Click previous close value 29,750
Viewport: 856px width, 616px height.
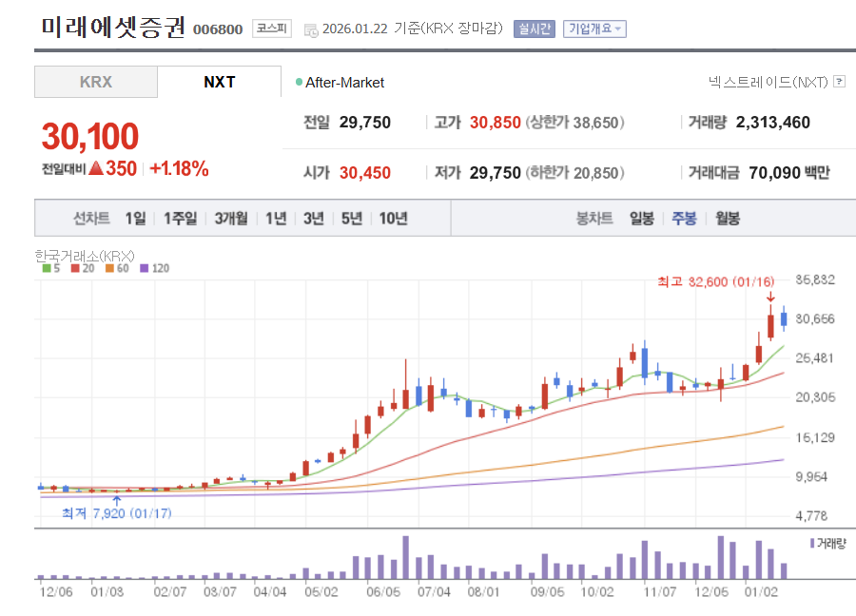[x=365, y=123]
